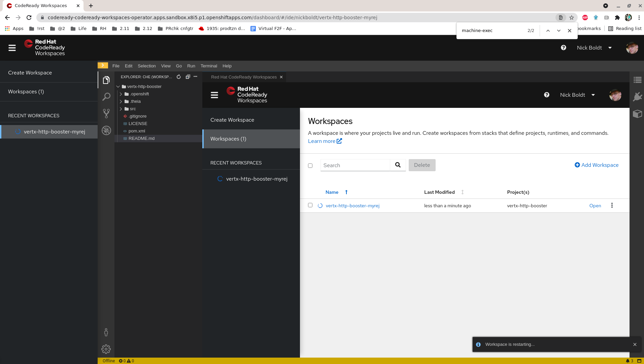Open the Edit menu

point(129,66)
